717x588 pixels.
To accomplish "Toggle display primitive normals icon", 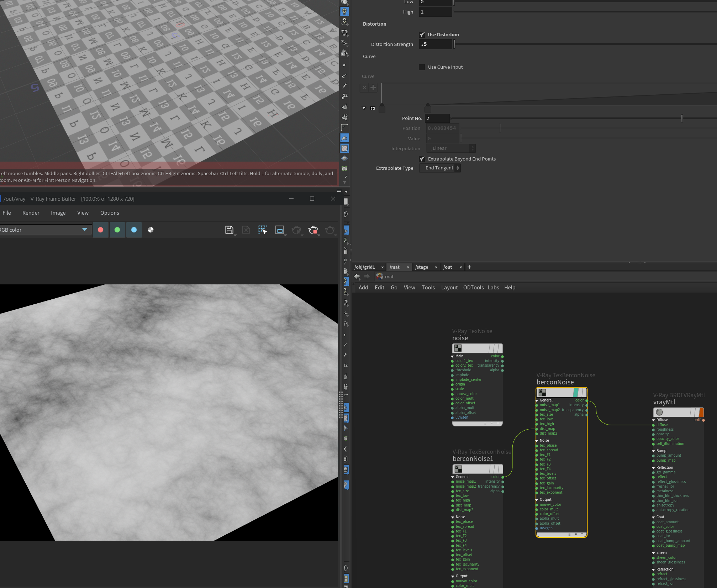I will [x=344, y=106].
